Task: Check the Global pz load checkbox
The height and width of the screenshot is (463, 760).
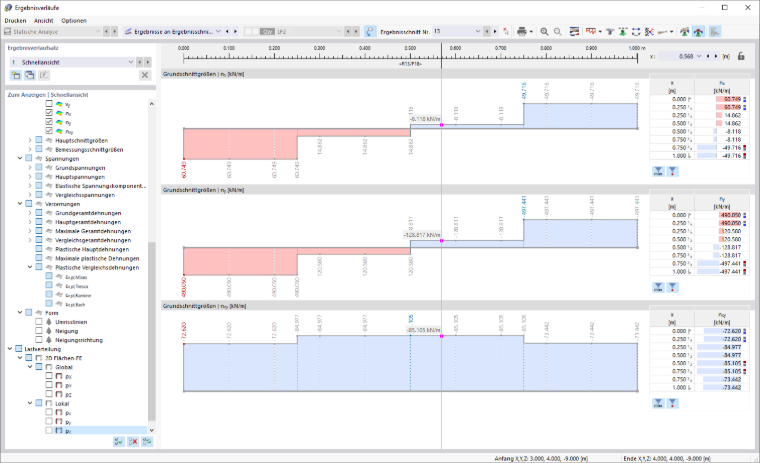Action: tap(49, 394)
